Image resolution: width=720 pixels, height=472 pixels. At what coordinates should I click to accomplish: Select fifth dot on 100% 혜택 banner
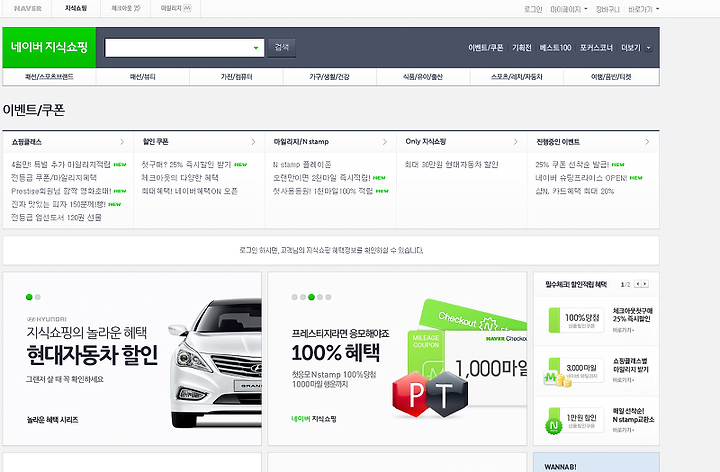pos(328,297)
